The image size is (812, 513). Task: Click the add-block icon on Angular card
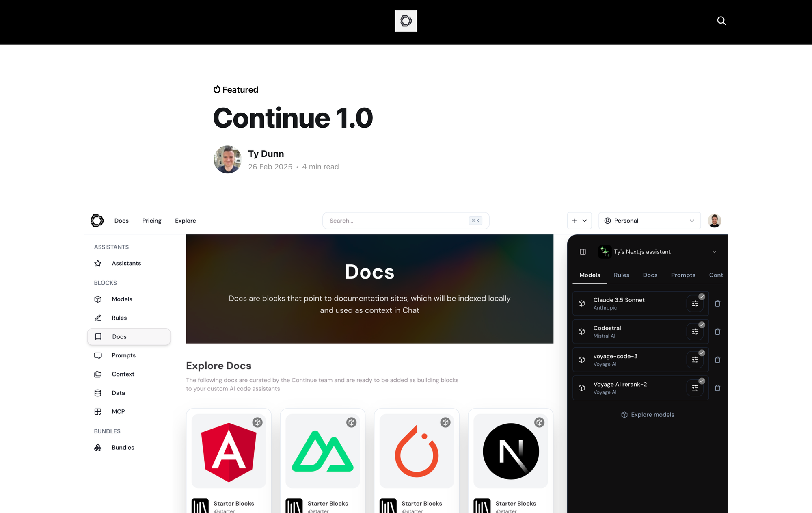pos(257,422)
